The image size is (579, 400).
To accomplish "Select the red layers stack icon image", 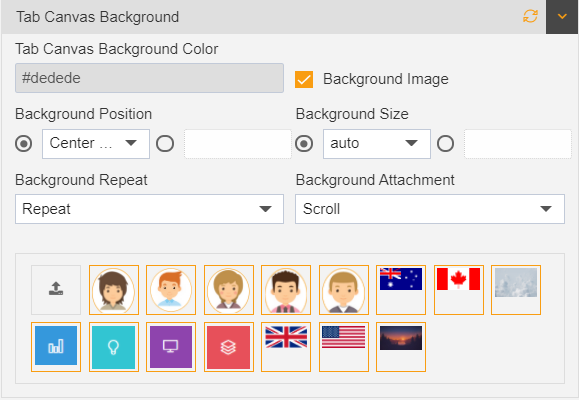I will (229, 347).
